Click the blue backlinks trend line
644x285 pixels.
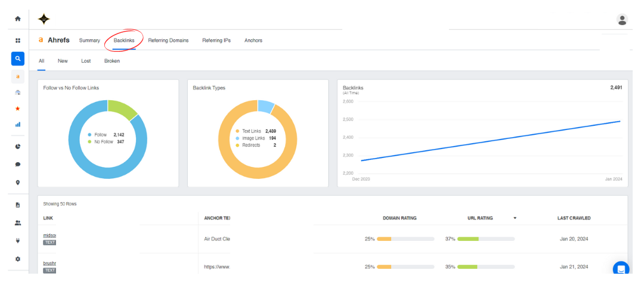(491, 141)
